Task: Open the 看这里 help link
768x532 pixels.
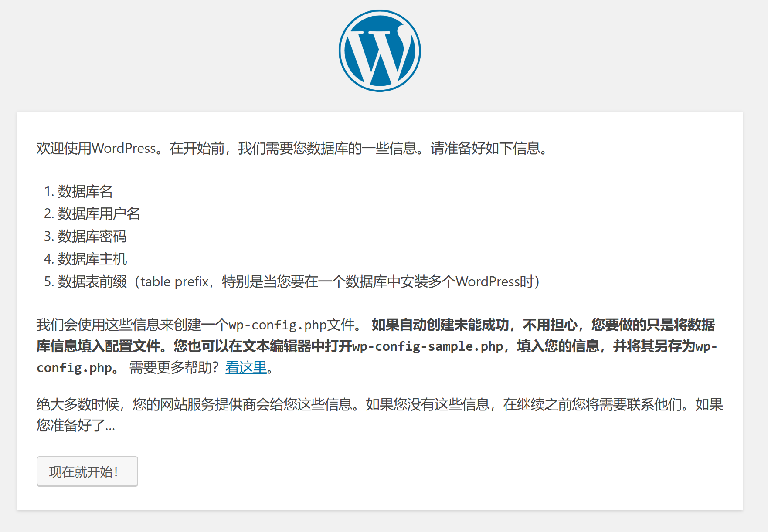Action: click(x=246, y=367)
